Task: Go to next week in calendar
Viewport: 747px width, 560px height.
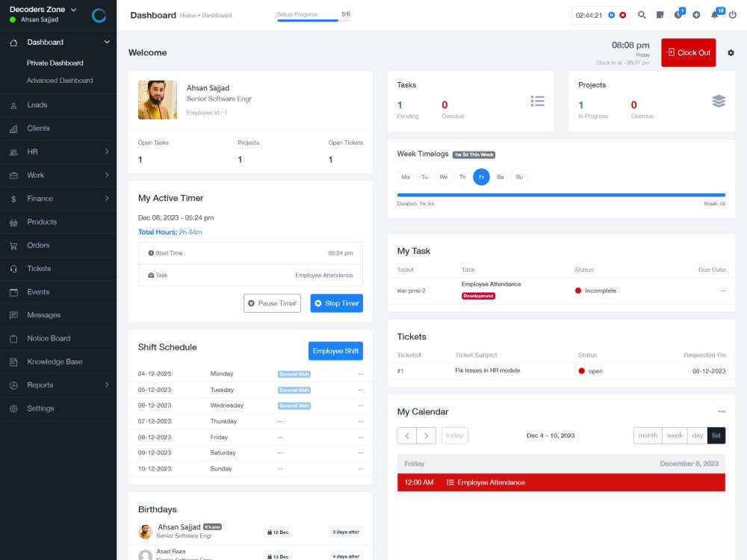Action: pyautogui.click(x=427, y=436)
